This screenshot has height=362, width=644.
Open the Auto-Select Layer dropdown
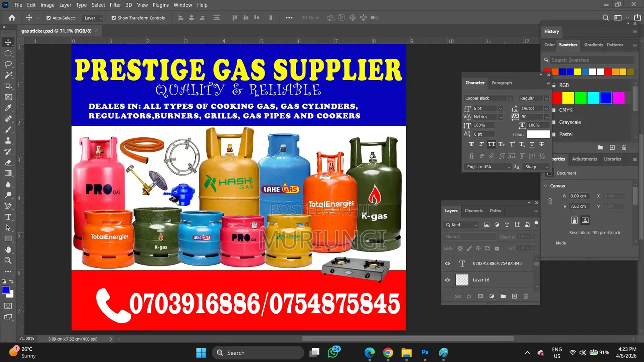point(93,18)
